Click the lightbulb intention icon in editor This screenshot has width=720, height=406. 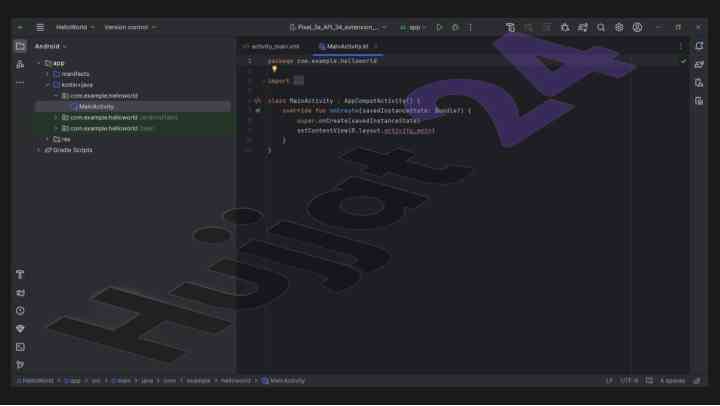coord(275,69)
